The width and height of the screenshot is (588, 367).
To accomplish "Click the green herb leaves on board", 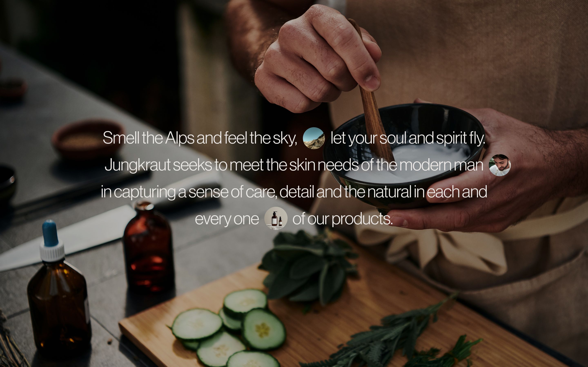I will tap(308, 267).
